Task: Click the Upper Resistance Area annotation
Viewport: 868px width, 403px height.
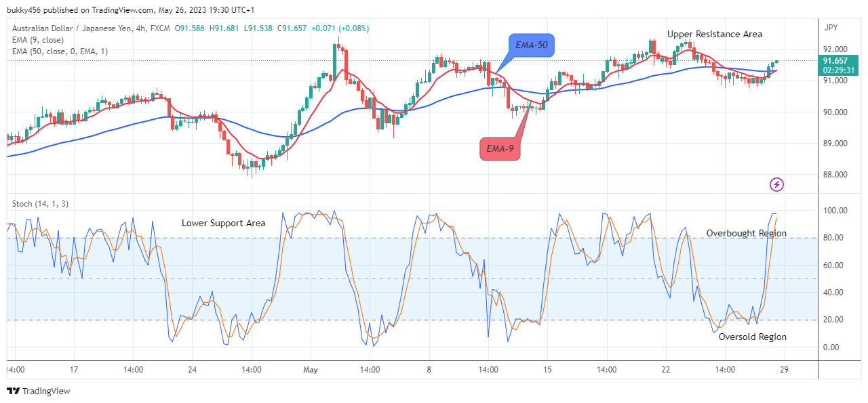Action: point(715,34)
